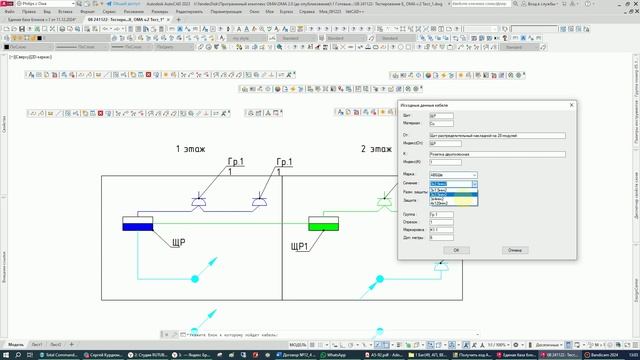Click the Open file toolbar icon
Screen dimensions: 640x360
[x=14, y=29]
